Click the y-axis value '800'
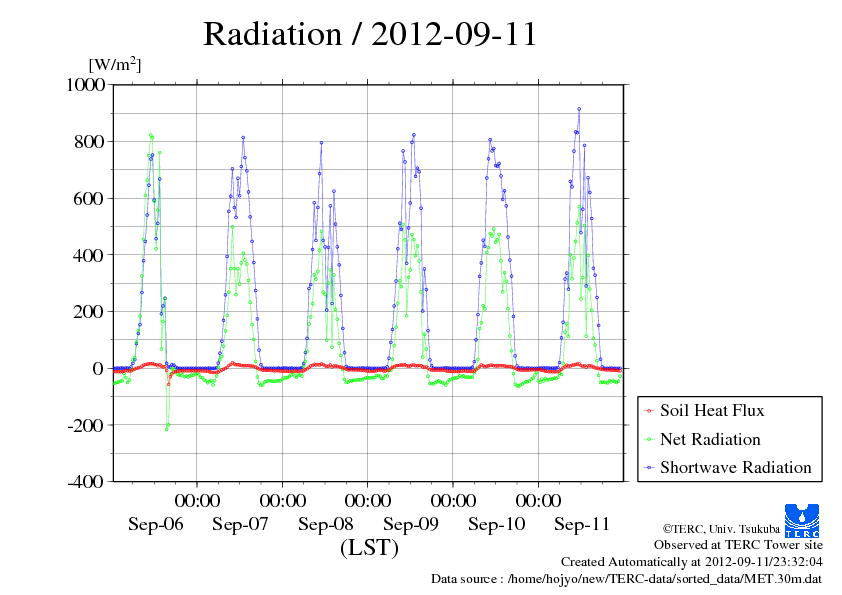Image resolution: width=842 pixels, height=595 pixels. click(90, 141)
